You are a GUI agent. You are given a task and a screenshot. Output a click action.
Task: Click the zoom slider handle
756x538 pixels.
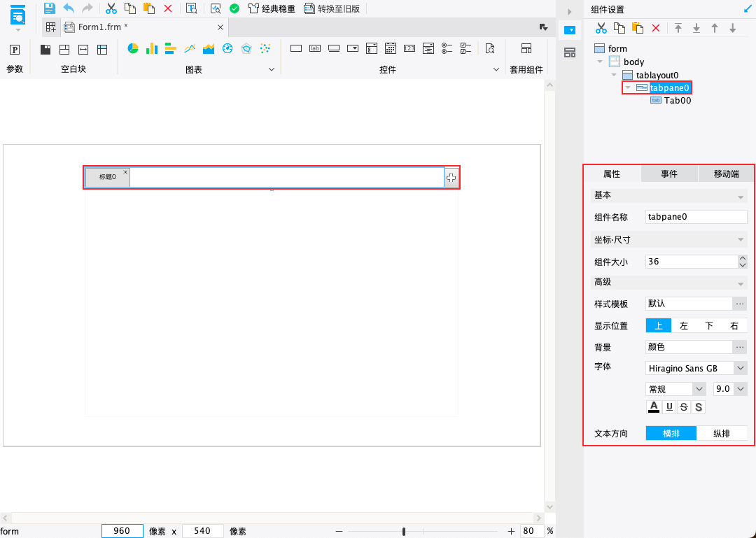pos(404,531)
